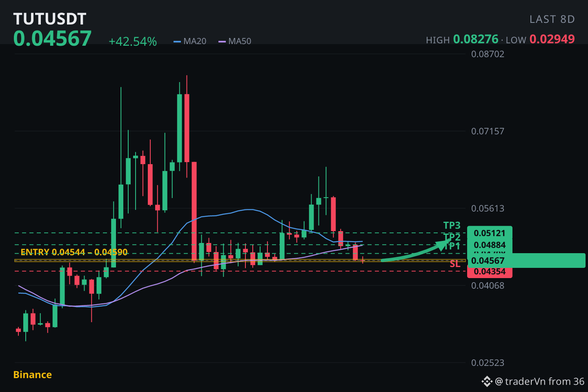The width and height of the screenshot is (588, 392).
Task: Click the LAST 8D timeframe label
Action: [552, 19]
